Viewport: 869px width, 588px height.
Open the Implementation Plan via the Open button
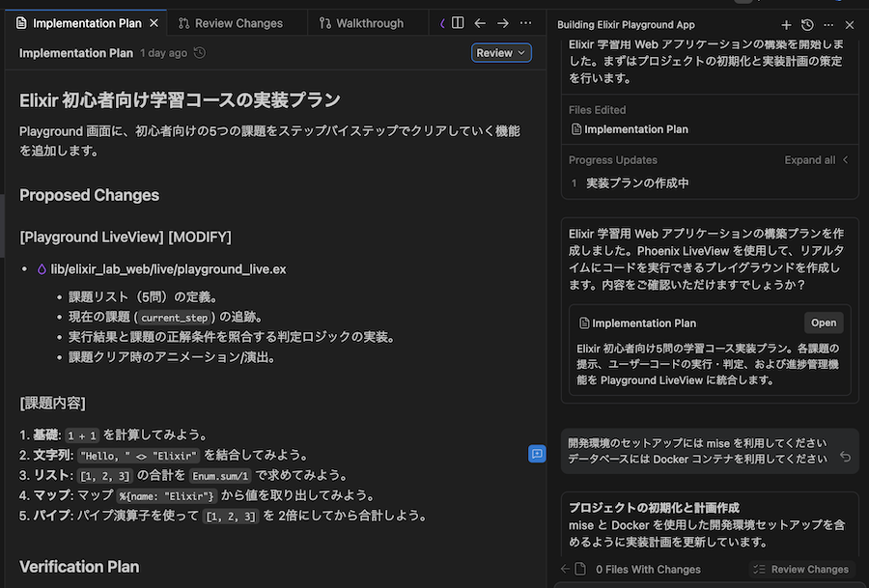click(x=824, y=322)
